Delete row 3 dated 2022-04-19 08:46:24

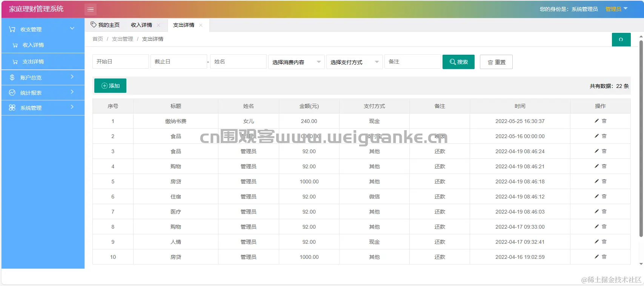pos(604,151)
